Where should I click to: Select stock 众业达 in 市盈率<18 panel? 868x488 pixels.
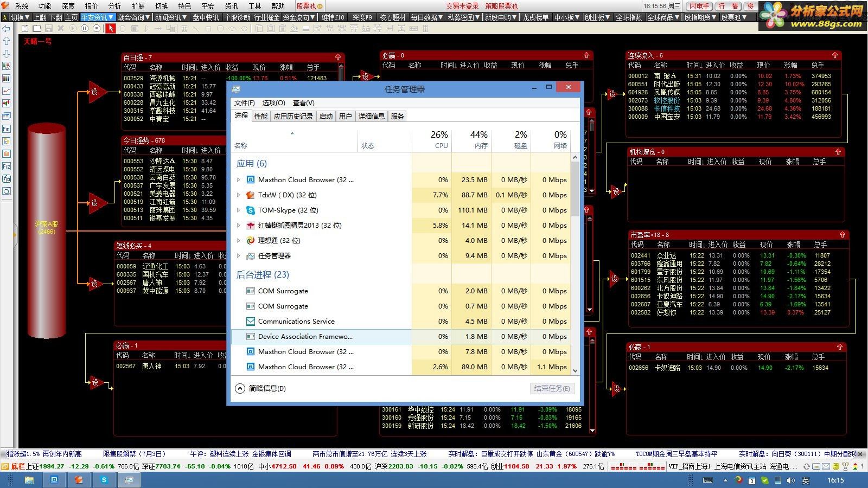pyautogui.click(x=730, y=255)
